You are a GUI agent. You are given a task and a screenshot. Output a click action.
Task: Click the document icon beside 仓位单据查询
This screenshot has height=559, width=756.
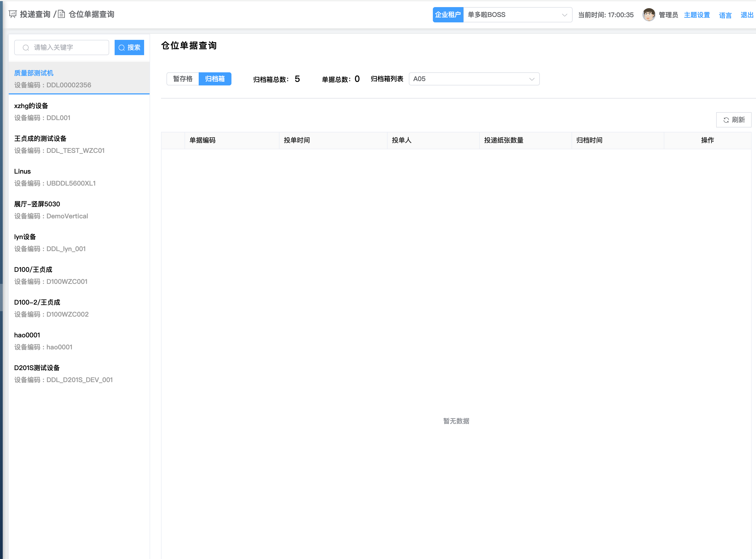(x=61, y=14)
